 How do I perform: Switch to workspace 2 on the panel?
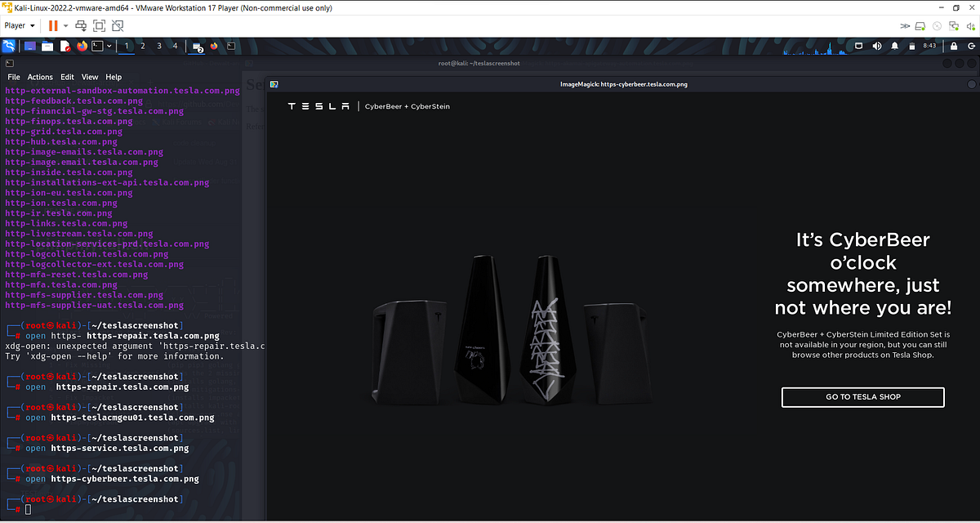[142, 46]
